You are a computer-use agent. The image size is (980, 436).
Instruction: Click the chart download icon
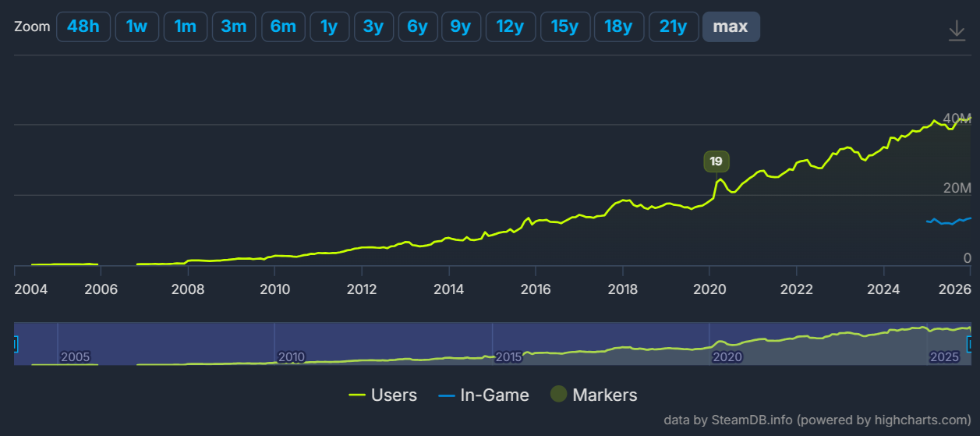tap(957, 30)
